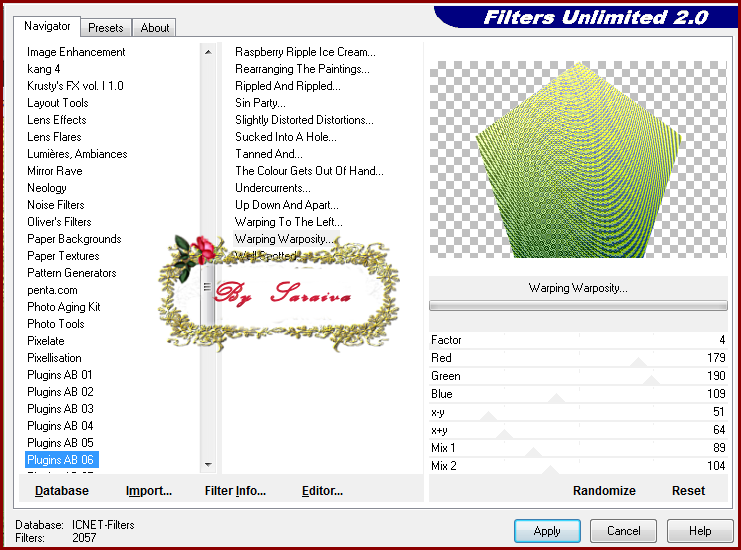This screenshot has height=550, width=741.
Task: Adjust the Blue slider handle
Action: [557, 398]
